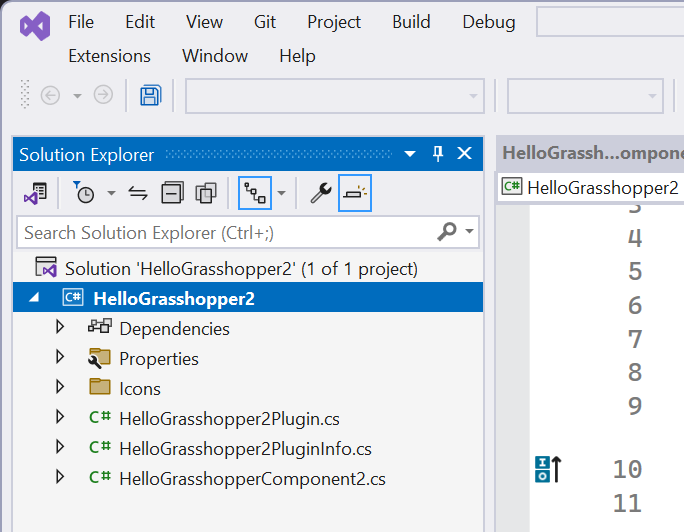The image size is (684, 532).
Task: Open the Extensions menu
Action: tap(109, 56)
